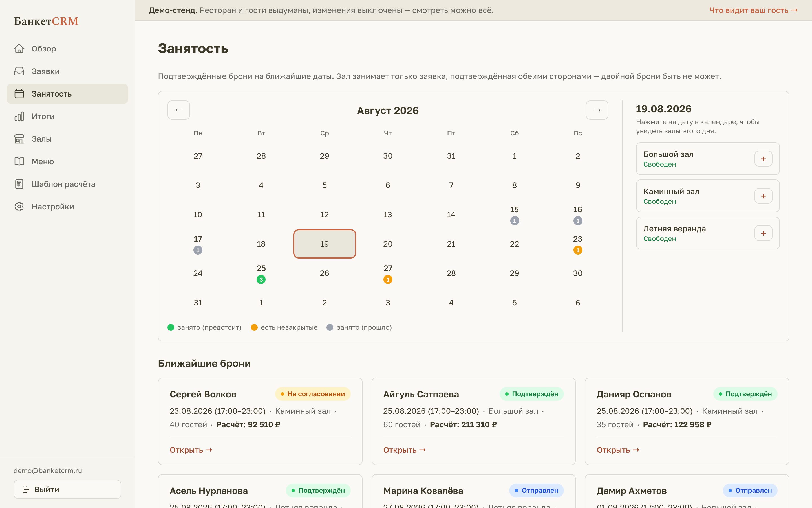Click Айгуль Сатпаева's Подтверждён status badge

point(531,394)
